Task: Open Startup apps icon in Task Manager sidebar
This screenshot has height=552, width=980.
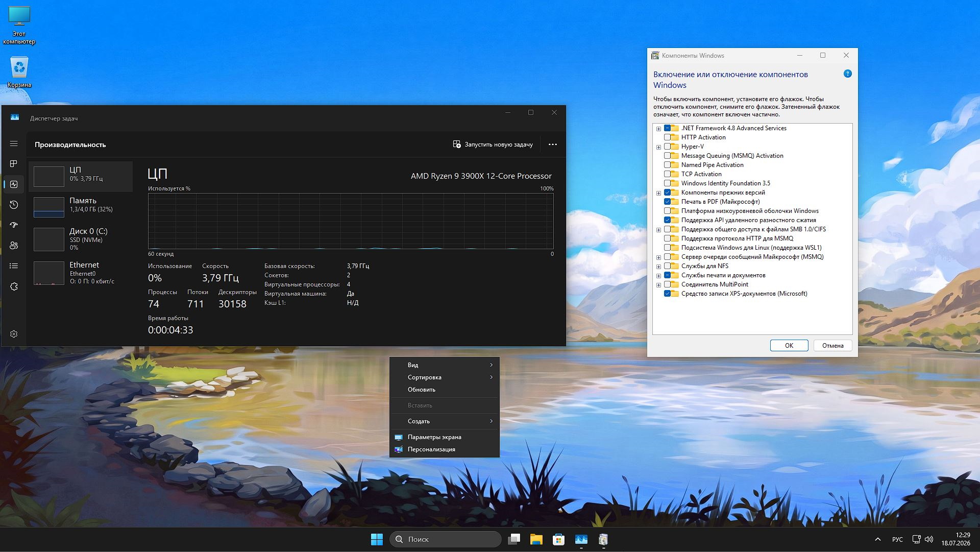Action: tap(14, 225)
